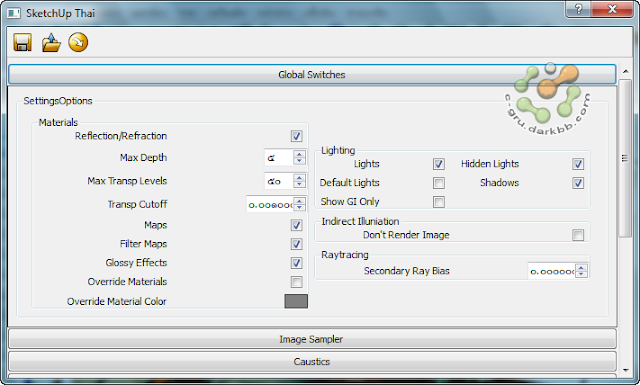Collapse the Global Switches rollout
640x385 pixels.
312,75
